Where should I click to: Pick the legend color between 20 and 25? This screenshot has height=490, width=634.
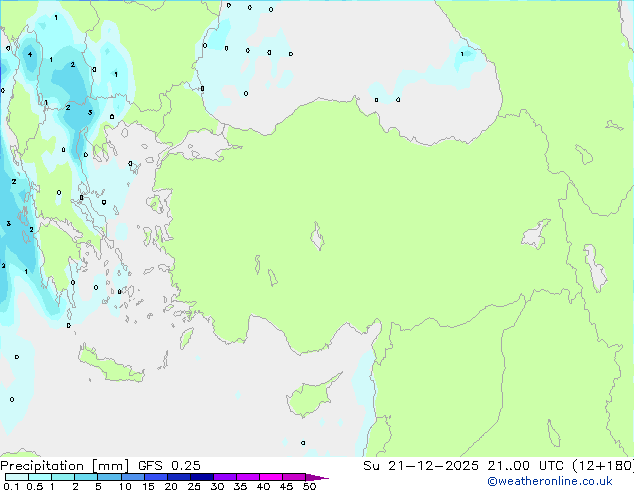(x=182, y=477)
